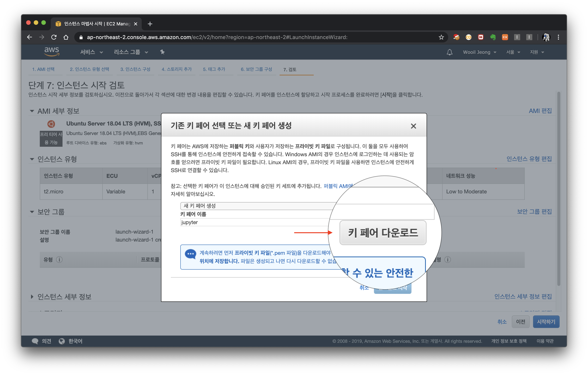Go back using browser back arrow

(x=30, y=37)
